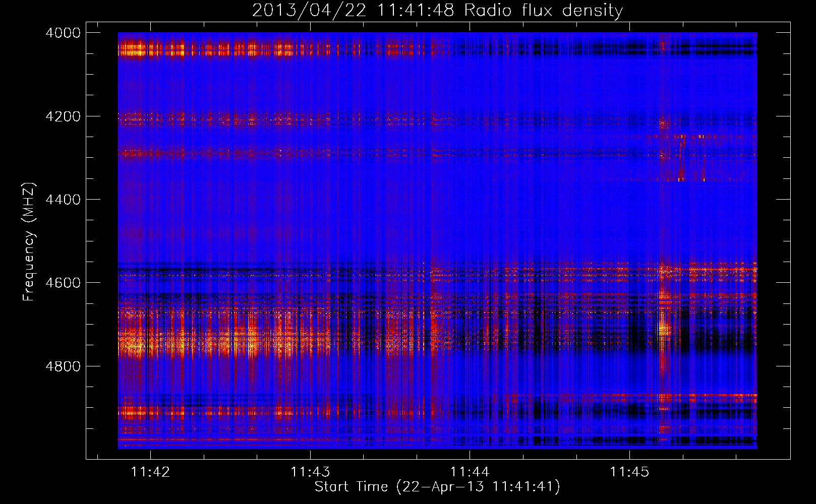The width and height of the screenshot is (816, 504).
Task: Click the '11:45' time axis label
Action: (629, 472)
